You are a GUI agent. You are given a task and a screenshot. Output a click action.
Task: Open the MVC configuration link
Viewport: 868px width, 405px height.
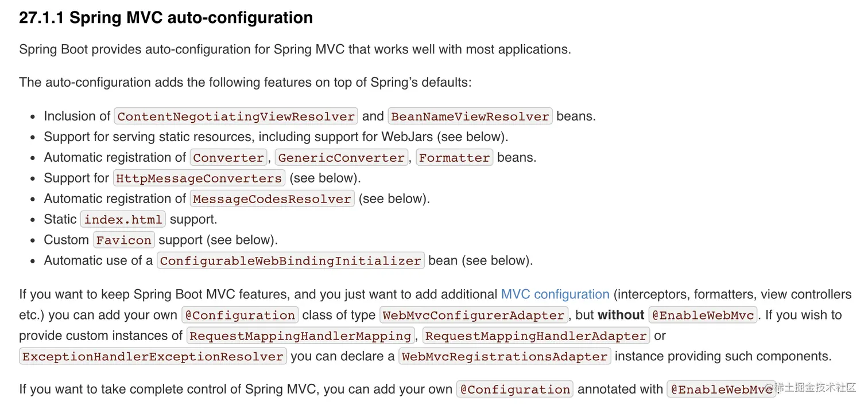555,294
